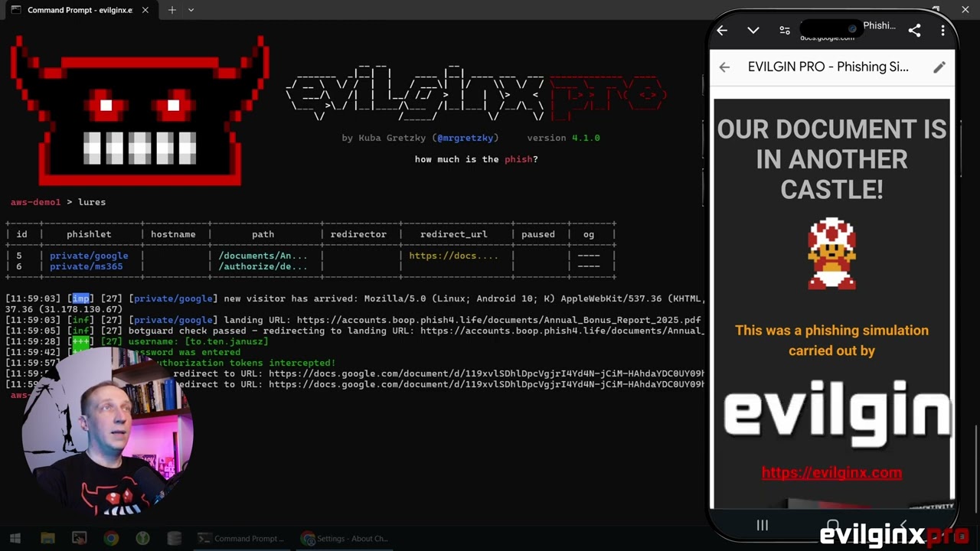This screenshot has width=980, height=551.
Task: Click the 'og' column header
Action: click(589, 234)
